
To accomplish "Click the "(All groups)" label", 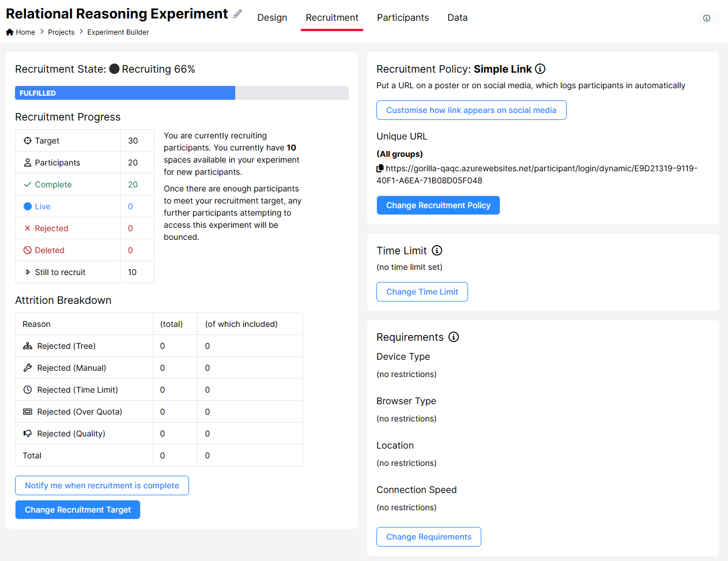I will pyautogui.click(x=400, y=154).
